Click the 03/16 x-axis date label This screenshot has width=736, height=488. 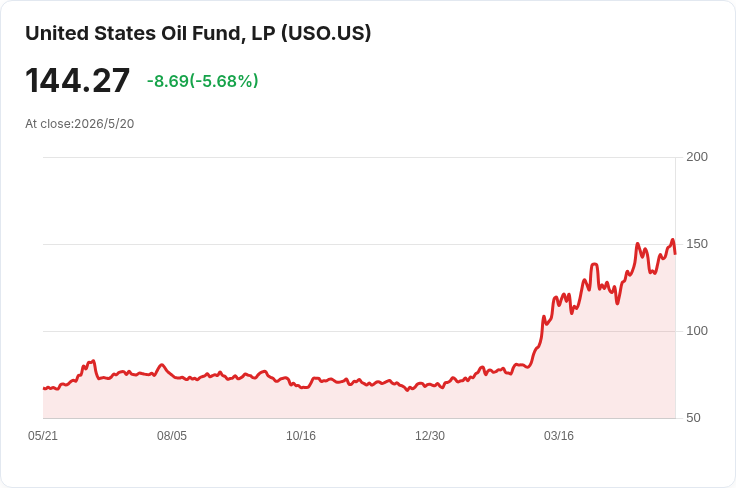pyautogui.click(x=559, y=435)
